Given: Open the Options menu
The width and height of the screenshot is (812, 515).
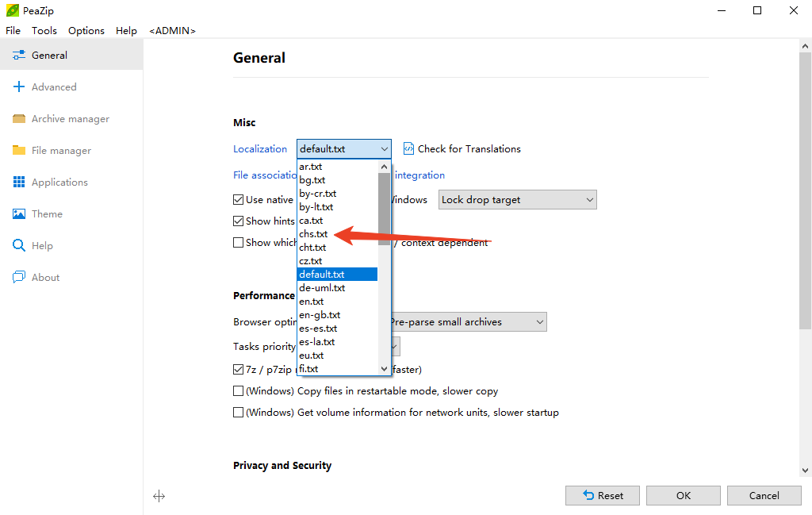Looking at the screenshot, I should (86, 31).
